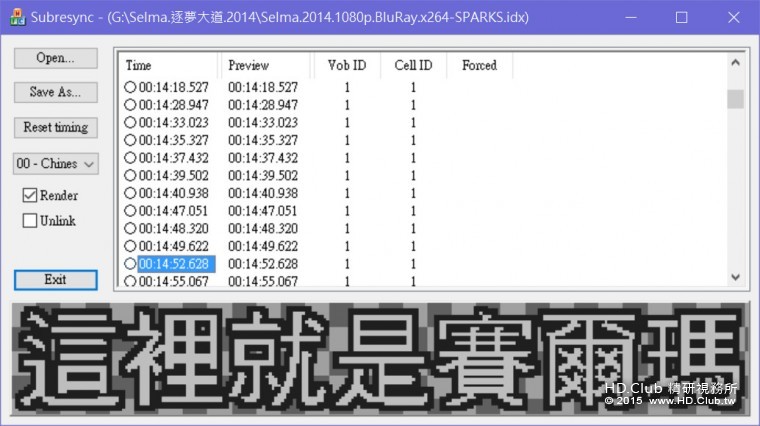Click Cell ID value in 00:14:18.527 row

point(413,87)
